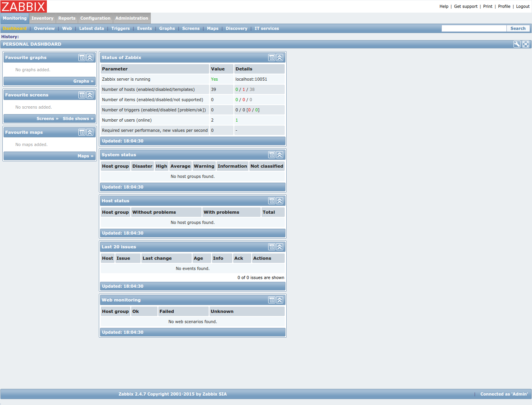Viewport: 532px width, 405px height.
Task: Follow the Maps » link in Favourite maps
Action: (x=86, y=156)
